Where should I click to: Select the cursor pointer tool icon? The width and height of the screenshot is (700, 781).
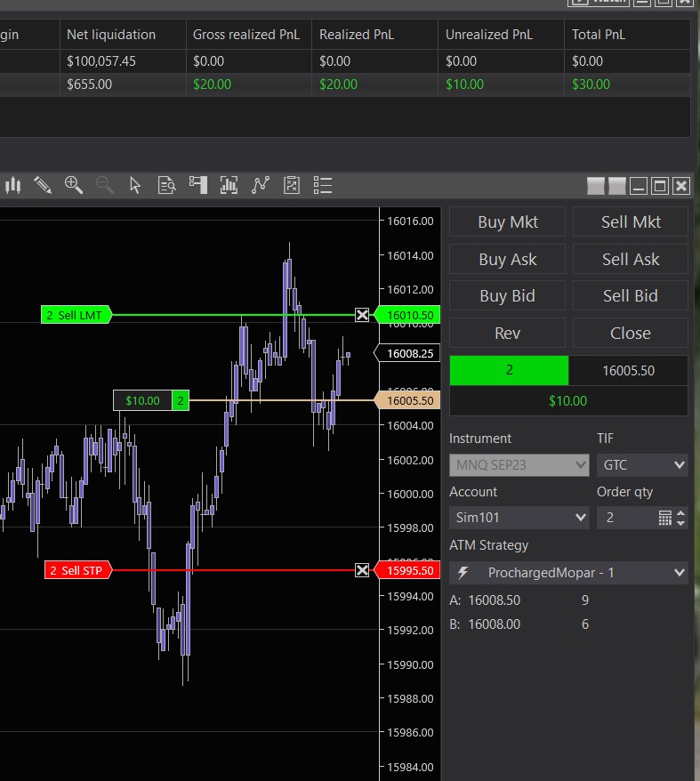tap(135, 185)
